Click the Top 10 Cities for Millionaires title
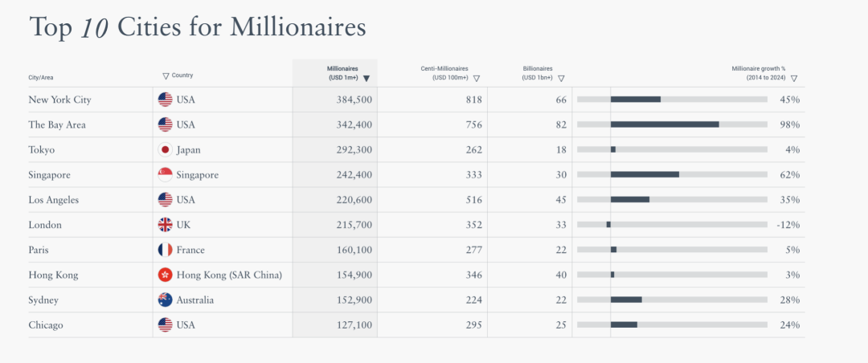 point(198,28)
